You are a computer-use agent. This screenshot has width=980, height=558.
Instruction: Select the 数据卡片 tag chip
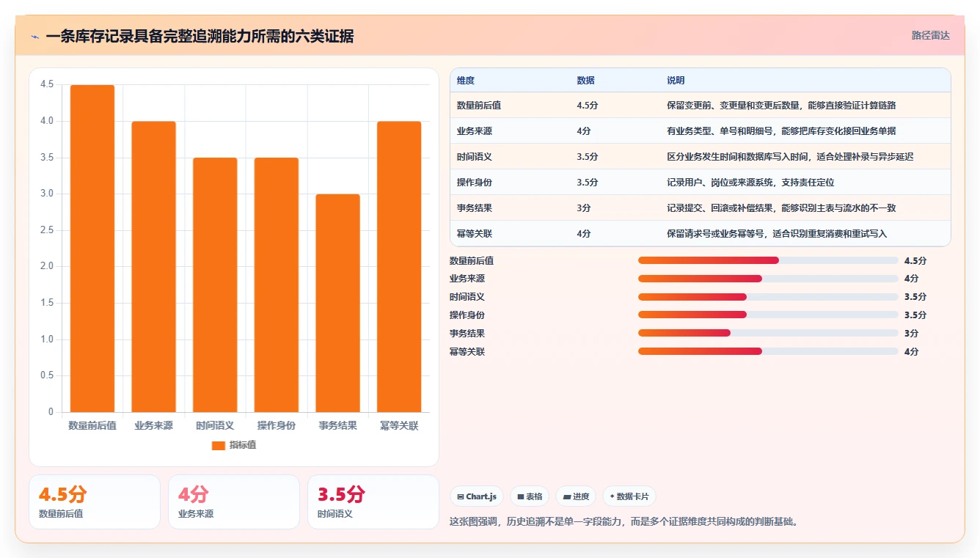pyautogui.click(x=629, y=496)
